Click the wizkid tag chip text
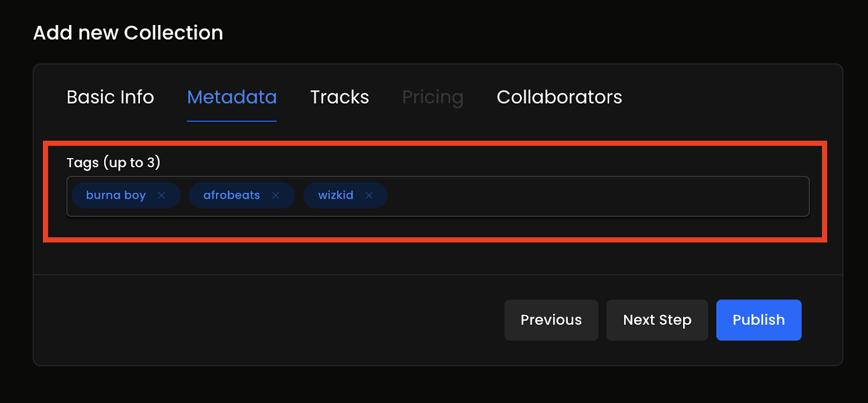The image size is (868, 403). tap(335, 196)
